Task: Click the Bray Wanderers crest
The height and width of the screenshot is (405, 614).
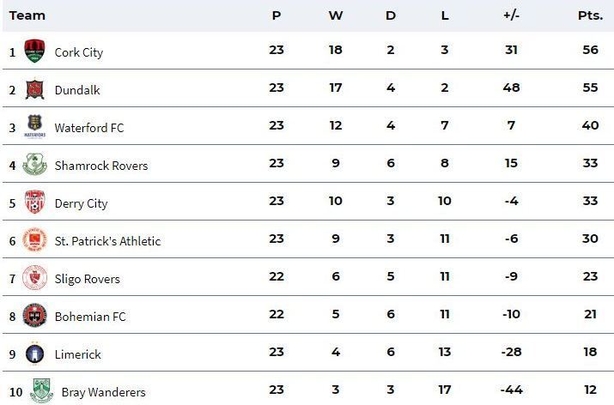Action: [42, 391]
